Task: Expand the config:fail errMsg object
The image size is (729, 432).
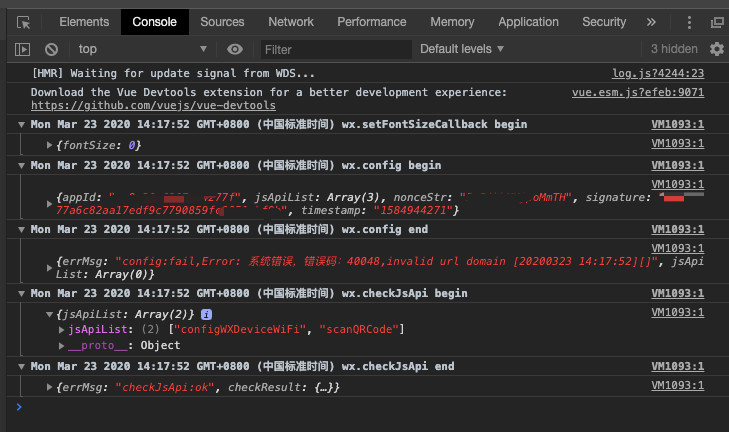Action: point(49,268)
